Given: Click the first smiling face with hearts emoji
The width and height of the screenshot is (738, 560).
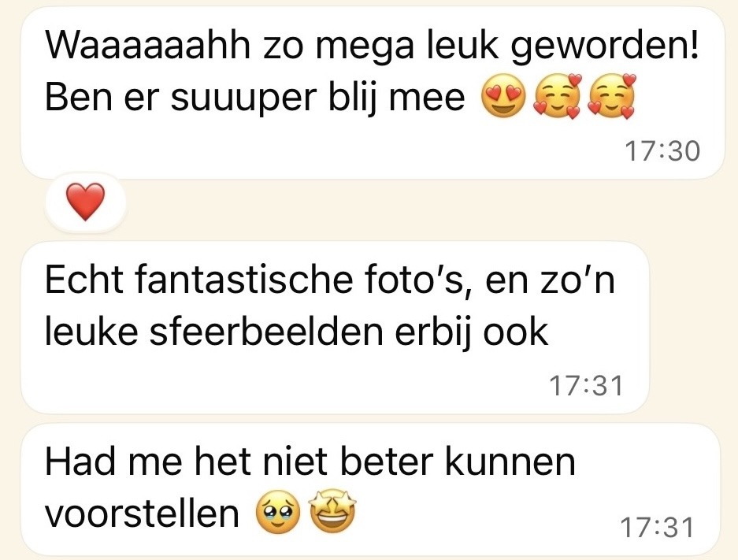Looking at the screenshot, I should pos(558,96).
